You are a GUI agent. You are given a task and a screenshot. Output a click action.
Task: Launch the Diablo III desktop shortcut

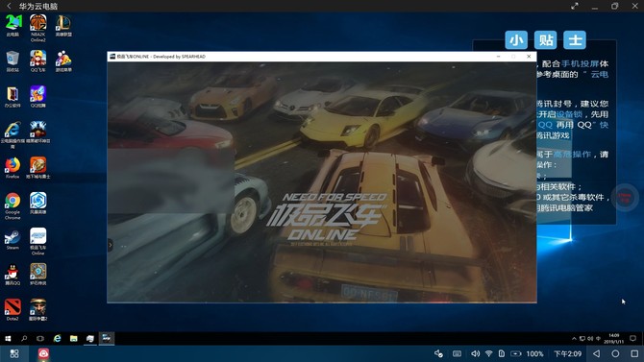click(37, 133)
